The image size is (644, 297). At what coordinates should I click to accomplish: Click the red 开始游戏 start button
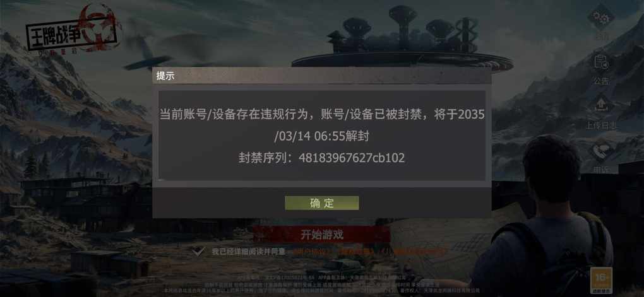[321, 235]
